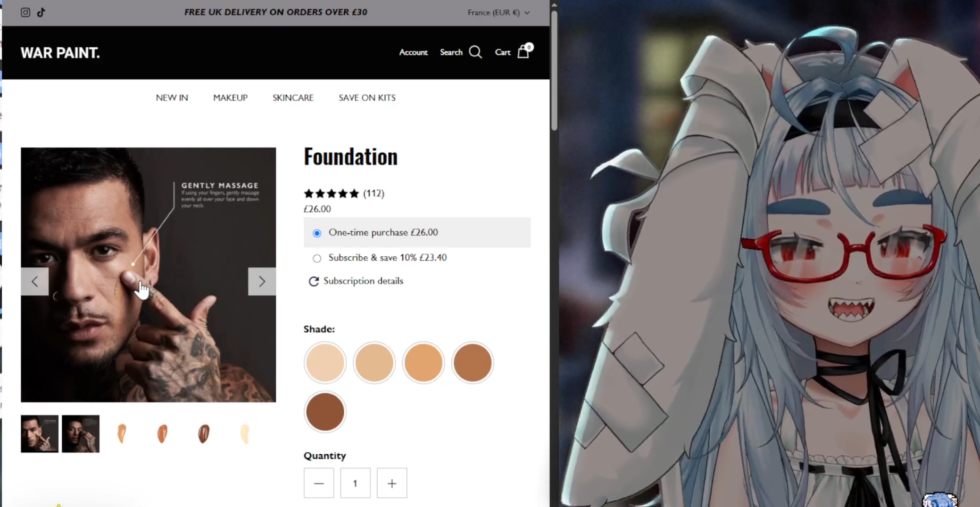Choose the lightest beige shade swatch

pos(325,363)
